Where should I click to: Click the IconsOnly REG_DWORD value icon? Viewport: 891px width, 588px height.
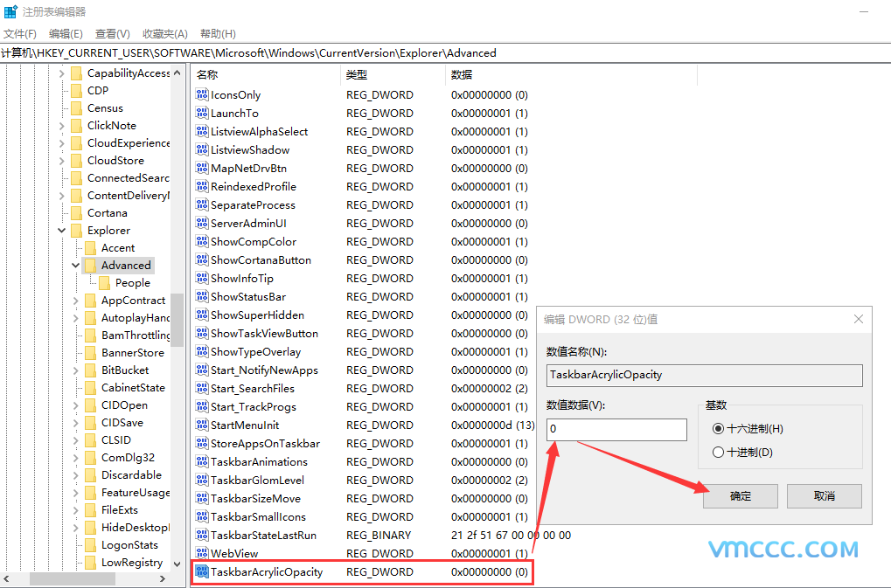click(x=202, y=94)
